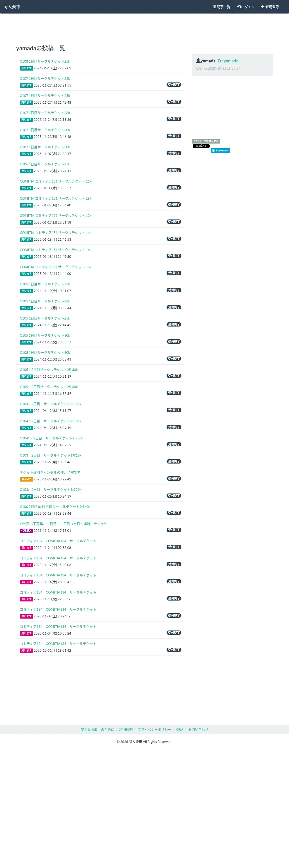289x868 pixels.
Task: Click 個人宛て badge on cancel message post
Action: click(26, 479)
